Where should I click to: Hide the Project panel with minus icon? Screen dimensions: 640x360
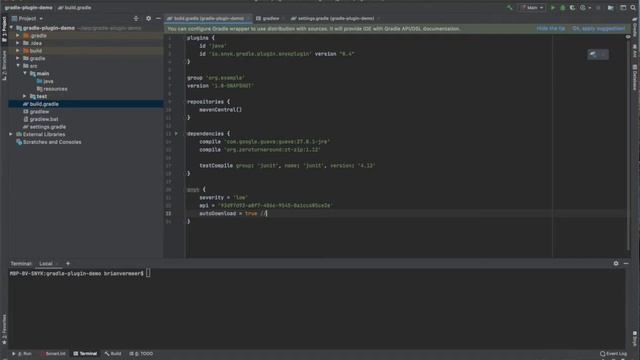[x=158, y=18]
